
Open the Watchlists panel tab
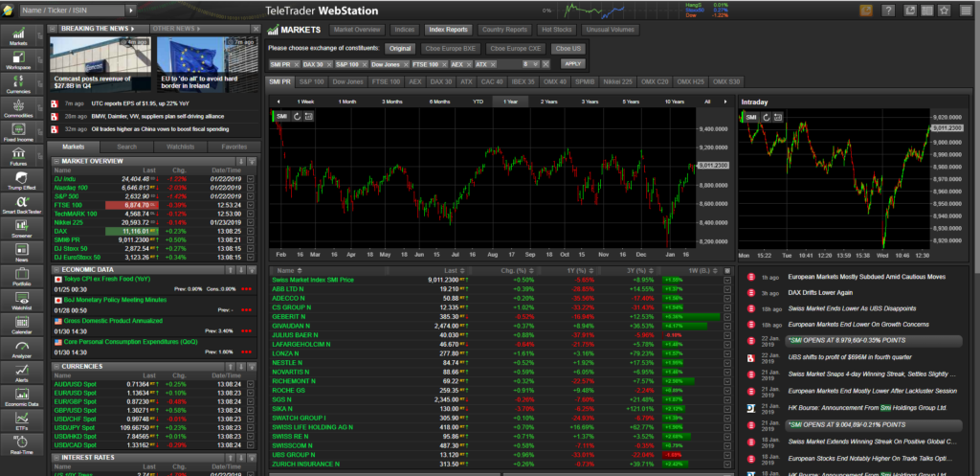tap(180, 147)
